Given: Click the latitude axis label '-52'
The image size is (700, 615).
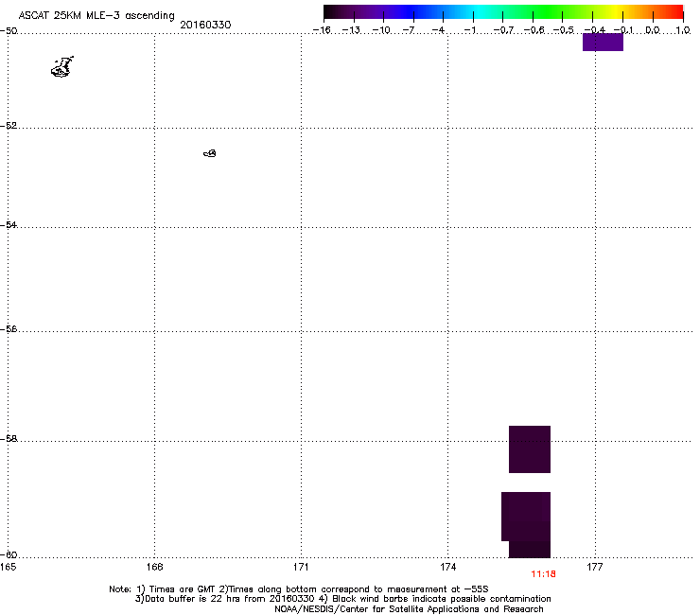Looking at the screenshot, I should tap(9, 126).
